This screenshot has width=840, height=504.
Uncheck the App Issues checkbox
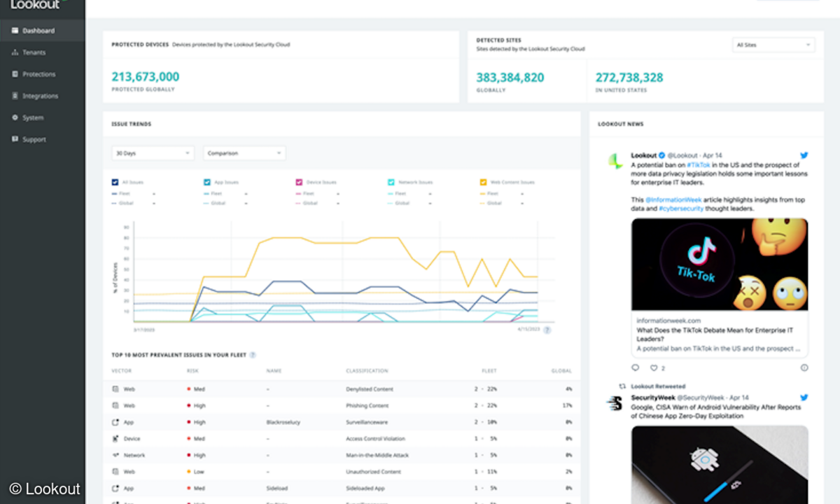[207, 182]
